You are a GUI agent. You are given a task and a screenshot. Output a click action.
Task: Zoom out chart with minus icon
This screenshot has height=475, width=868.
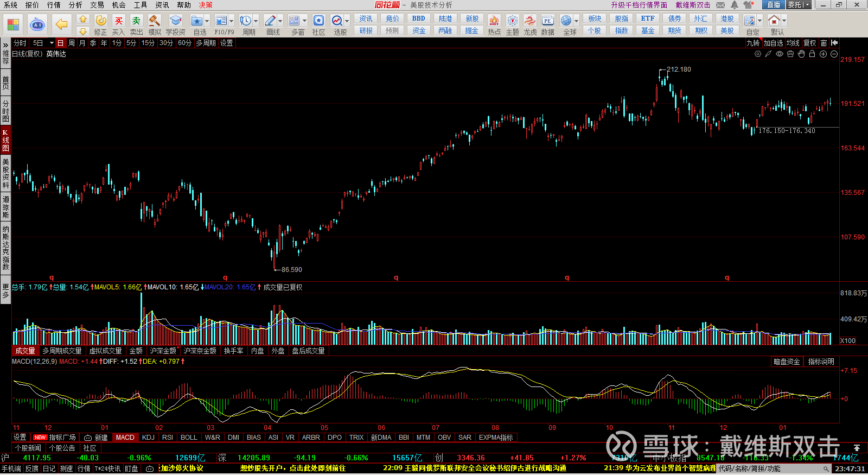click(834, 54)
